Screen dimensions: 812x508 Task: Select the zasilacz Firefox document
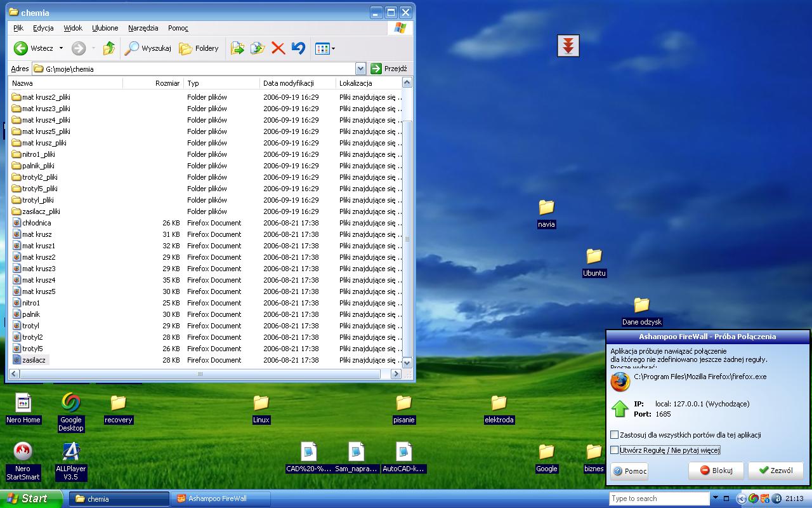pyautogui.click(x=29, y=360)
